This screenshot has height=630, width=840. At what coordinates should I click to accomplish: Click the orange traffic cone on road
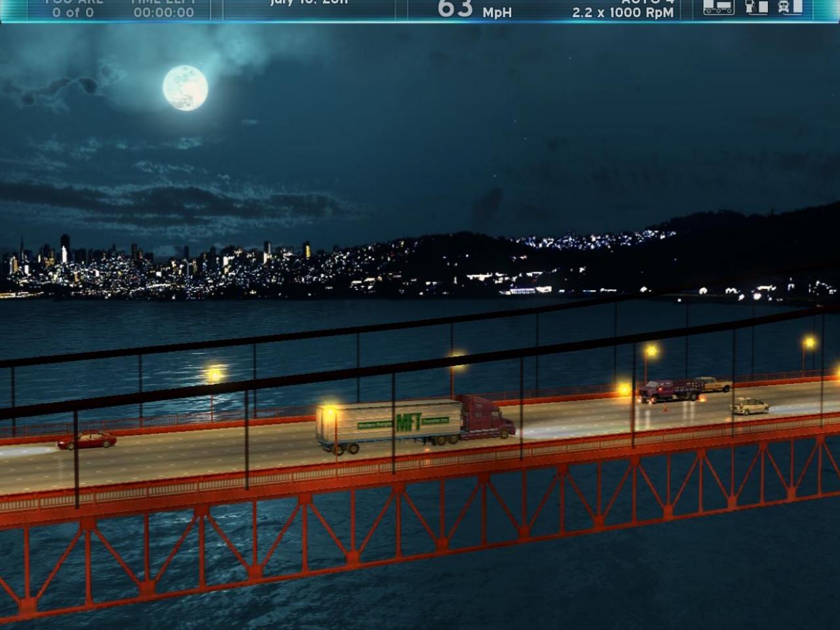[x=665, y=408]
